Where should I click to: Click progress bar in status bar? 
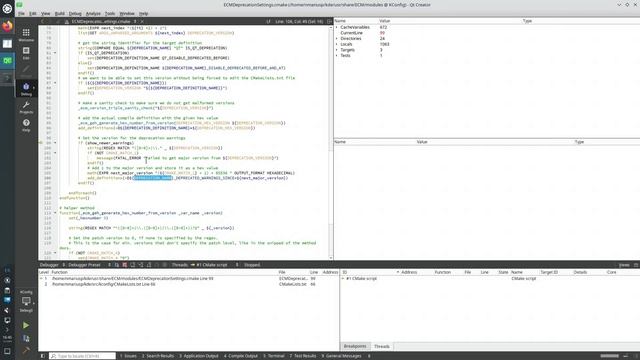[609, 356]
